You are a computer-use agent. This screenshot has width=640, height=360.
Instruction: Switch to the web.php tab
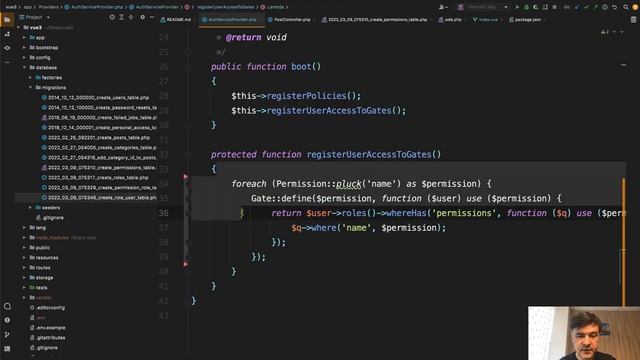tap(450, 20)
